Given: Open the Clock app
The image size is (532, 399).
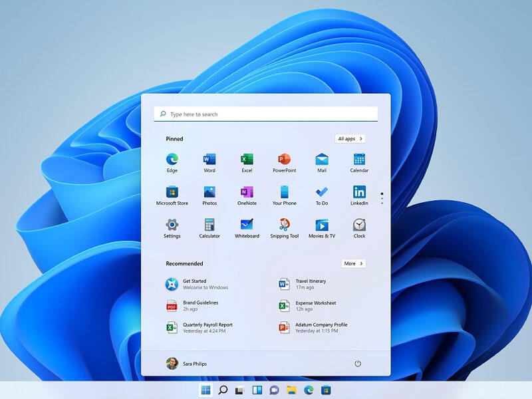Looking at the screenshot, I should pyautogui.click(x=359, y=228).
